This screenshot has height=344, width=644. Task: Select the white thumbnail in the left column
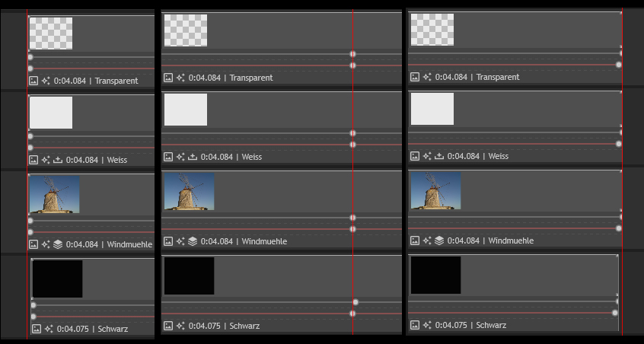[x=51, y=113]
